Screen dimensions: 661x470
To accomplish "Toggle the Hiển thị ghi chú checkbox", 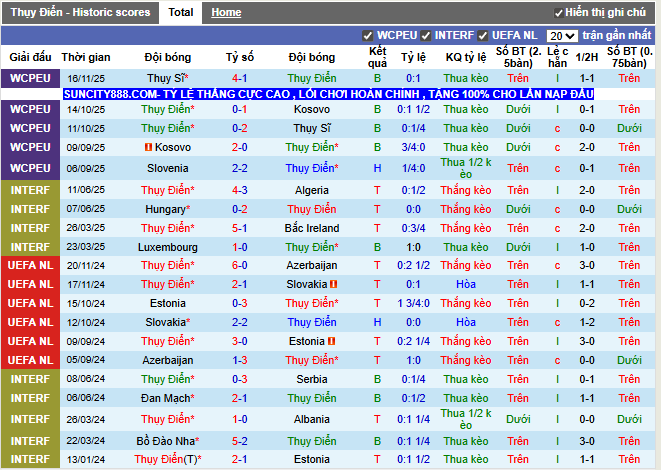I will pos(559,13).
